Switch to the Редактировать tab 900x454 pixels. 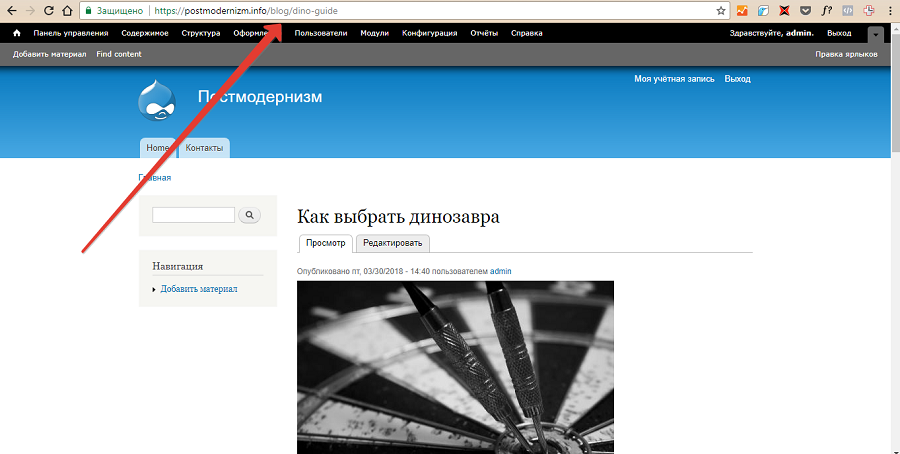[393, 243]
